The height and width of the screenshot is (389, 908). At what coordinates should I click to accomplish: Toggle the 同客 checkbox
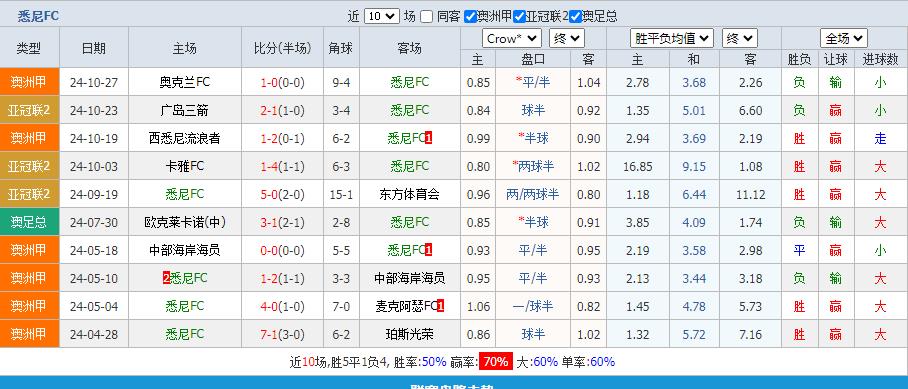click(x=426, y=16)
